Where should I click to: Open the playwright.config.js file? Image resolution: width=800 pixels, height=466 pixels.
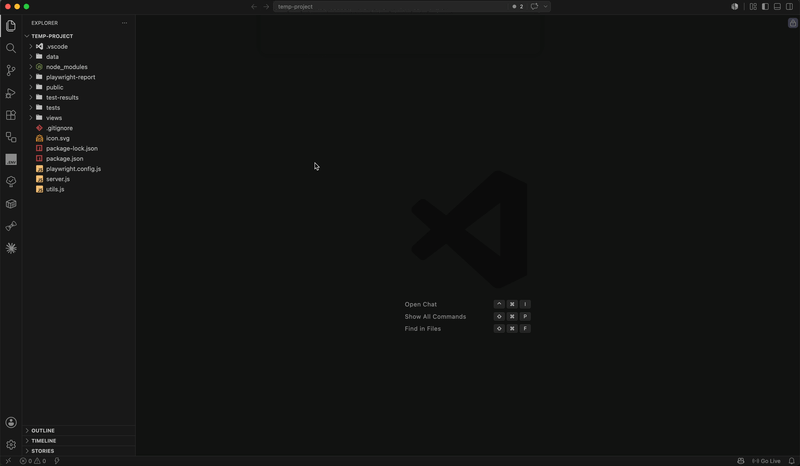pos(79,169)
